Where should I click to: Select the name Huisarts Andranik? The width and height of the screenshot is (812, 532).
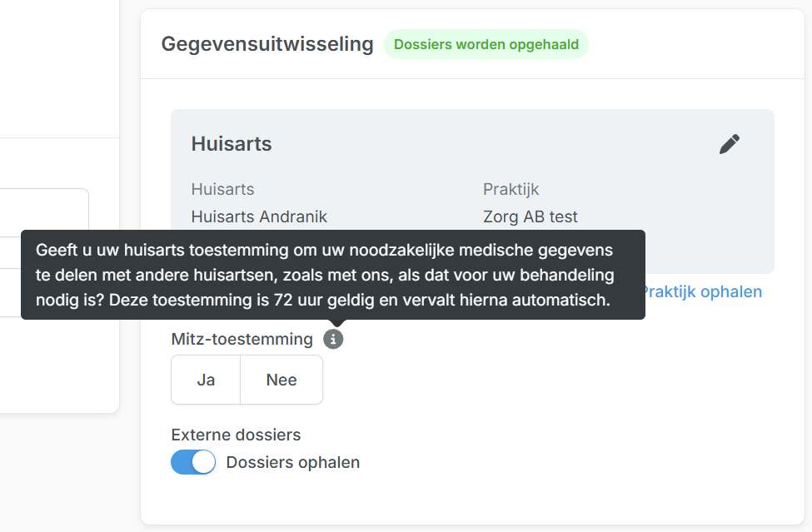pos(259,216)
